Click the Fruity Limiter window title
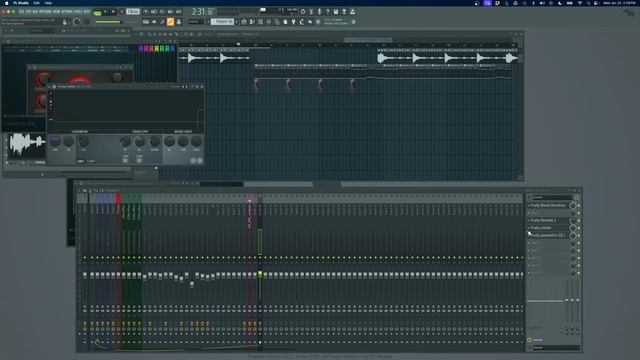This screenshot has height=360, width=640. coord(73,87)
